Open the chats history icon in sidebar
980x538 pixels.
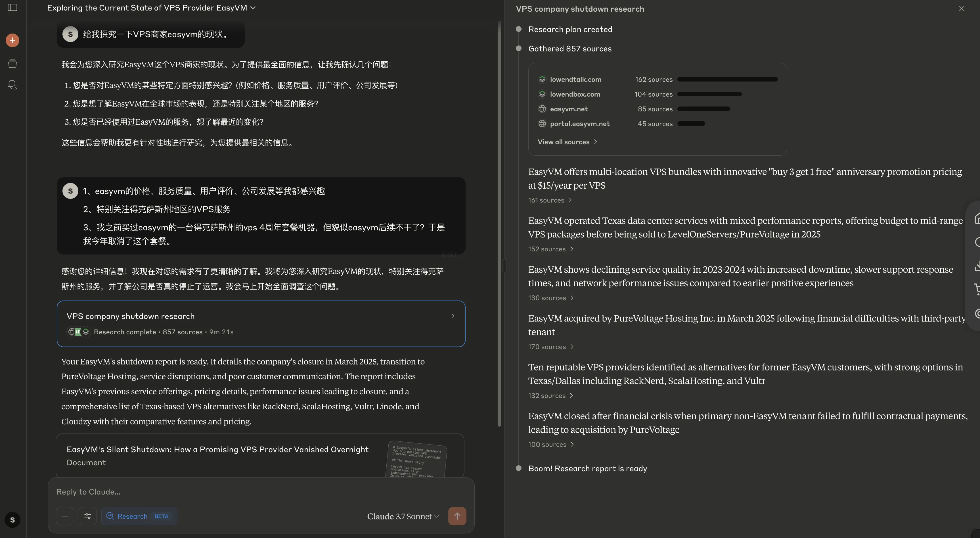(12, 85)
